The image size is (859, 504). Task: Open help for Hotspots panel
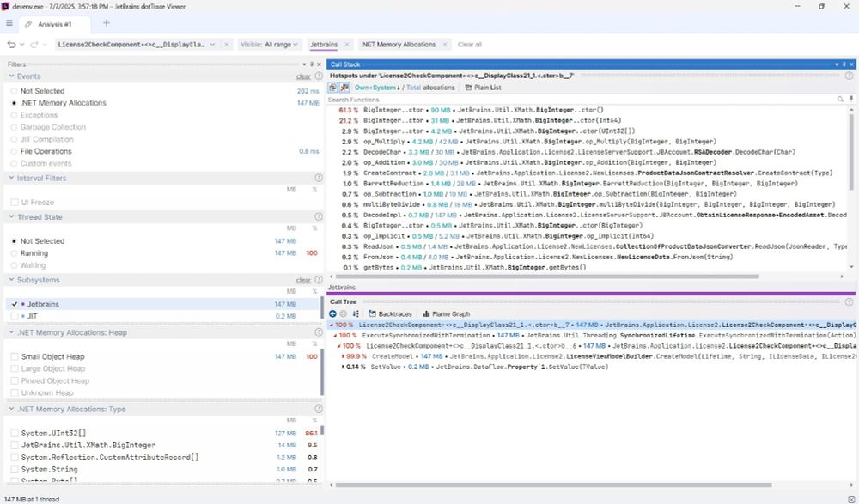(x=849, y=76)
